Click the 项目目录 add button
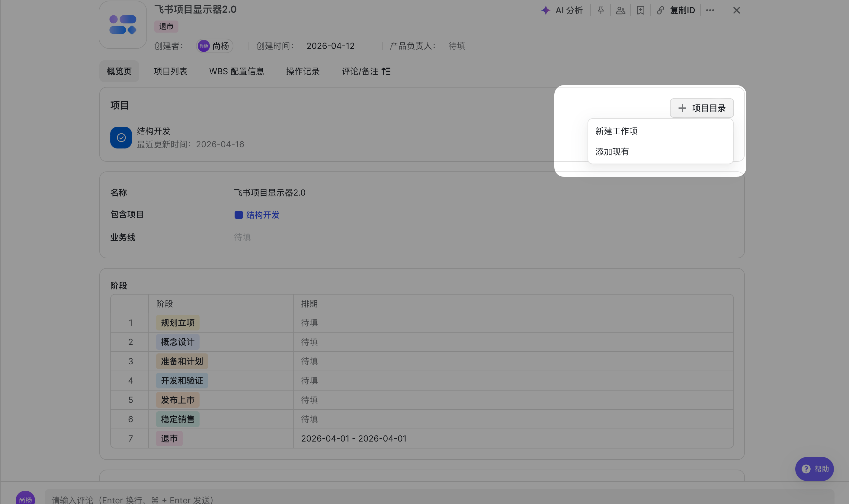The height and width of the screenshot is (504, 849). tap(702, 108)
